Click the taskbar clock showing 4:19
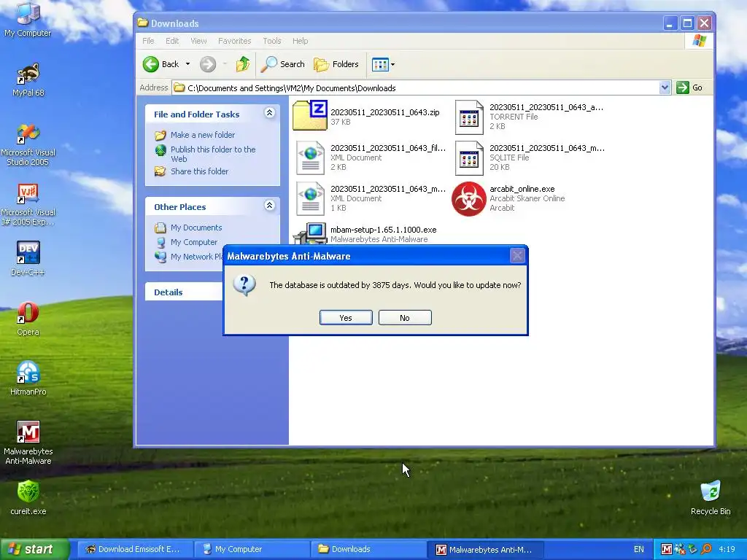Image resolution: width=747 pixels, height=560 pixels. tap(727, 549)
